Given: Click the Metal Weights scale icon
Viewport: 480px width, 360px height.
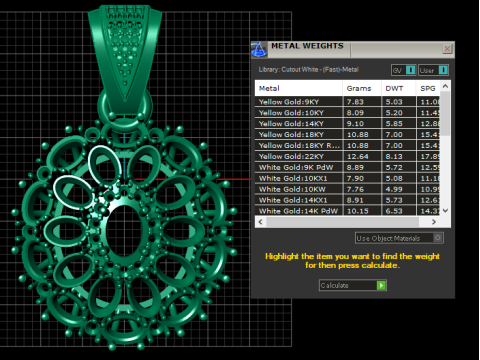Looking at the screenshot, I should point(259,49).
